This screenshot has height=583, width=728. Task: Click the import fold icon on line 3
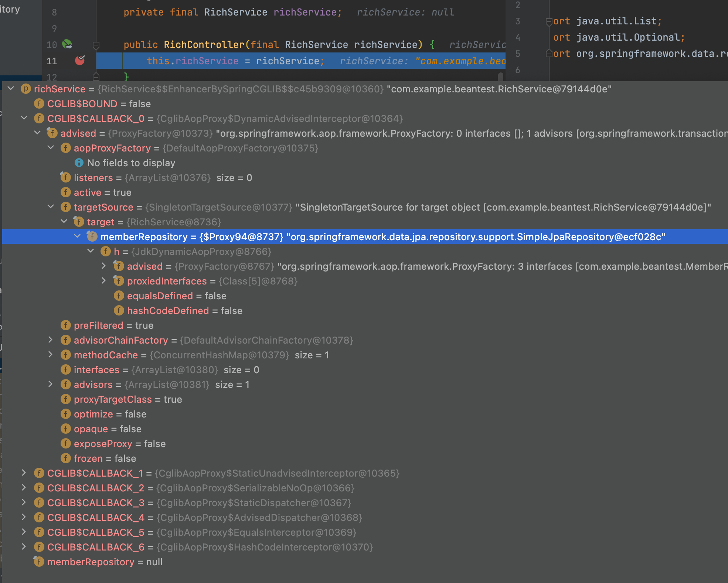[x=549, y=21]
